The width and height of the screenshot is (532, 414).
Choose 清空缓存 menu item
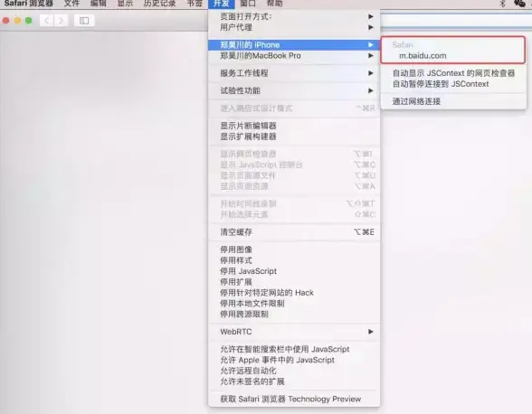[x=294, y=232]
